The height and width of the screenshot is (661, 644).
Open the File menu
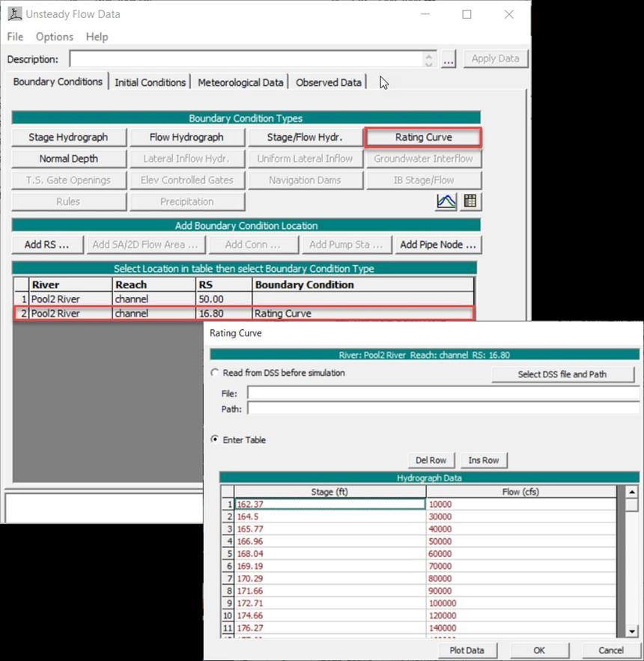click(15, 37)
